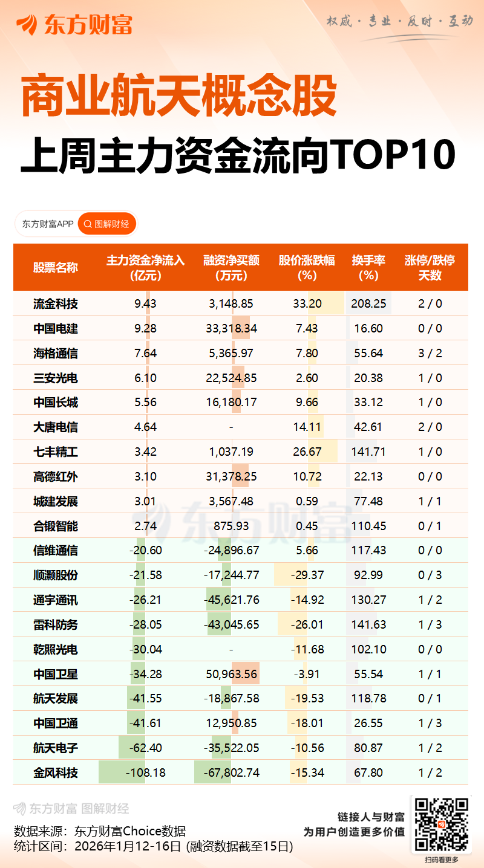Click the 换手率 column header

[368, 268]
